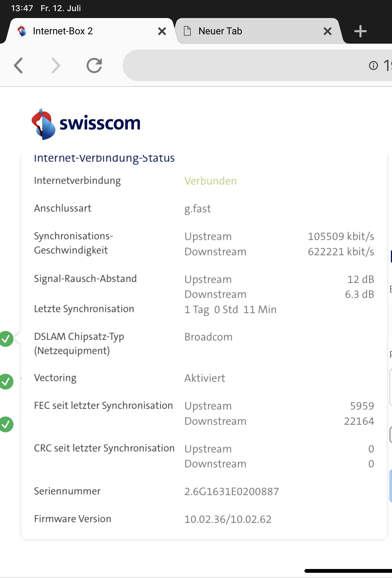Reload the current page
The height and width of the screenshot is (578, 392).
94,65
